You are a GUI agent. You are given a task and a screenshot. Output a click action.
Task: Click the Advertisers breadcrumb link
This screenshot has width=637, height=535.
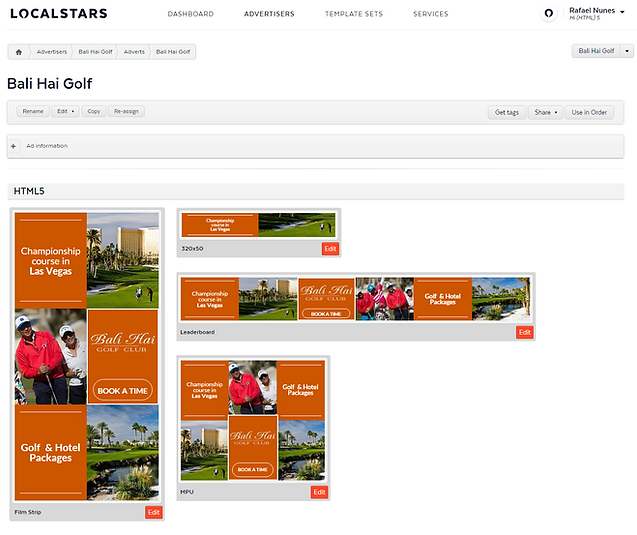tap(52, 52)
